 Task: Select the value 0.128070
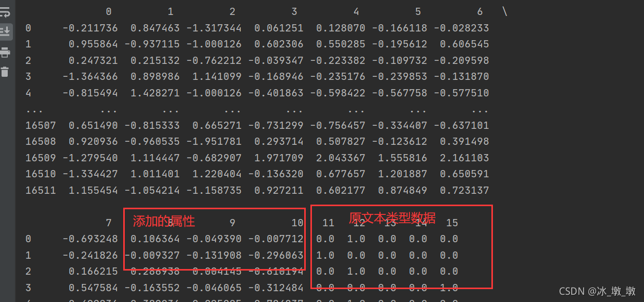point(341,28)
